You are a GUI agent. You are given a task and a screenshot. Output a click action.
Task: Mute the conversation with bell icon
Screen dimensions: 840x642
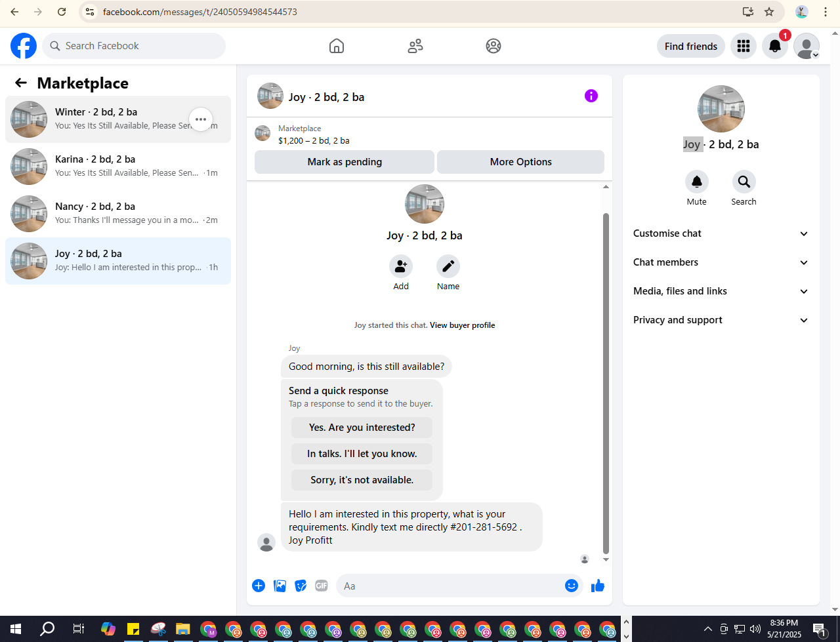pyautogui.click(x=697, y=182)
